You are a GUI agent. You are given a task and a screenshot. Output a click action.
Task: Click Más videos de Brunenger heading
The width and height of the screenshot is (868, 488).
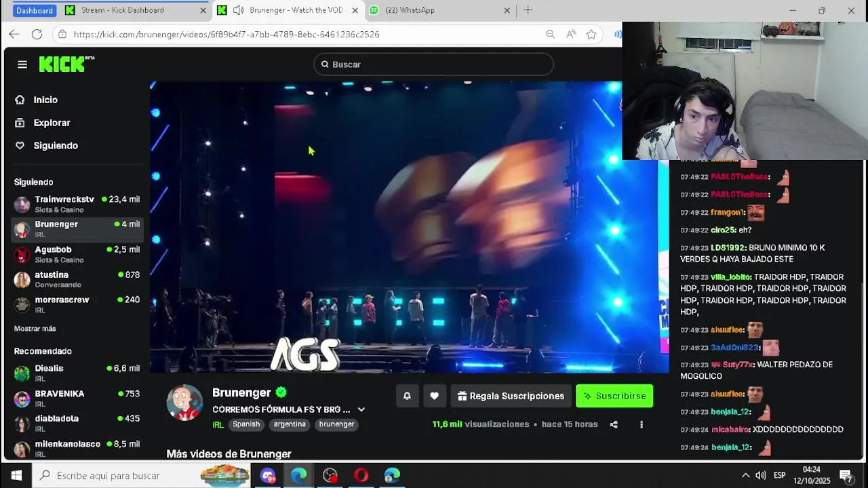point(229,454)
